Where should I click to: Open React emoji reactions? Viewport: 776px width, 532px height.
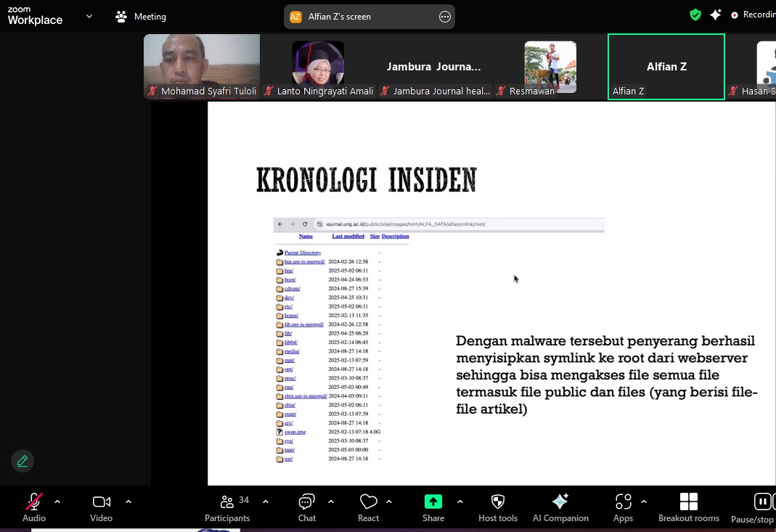[x=368, y=508]
